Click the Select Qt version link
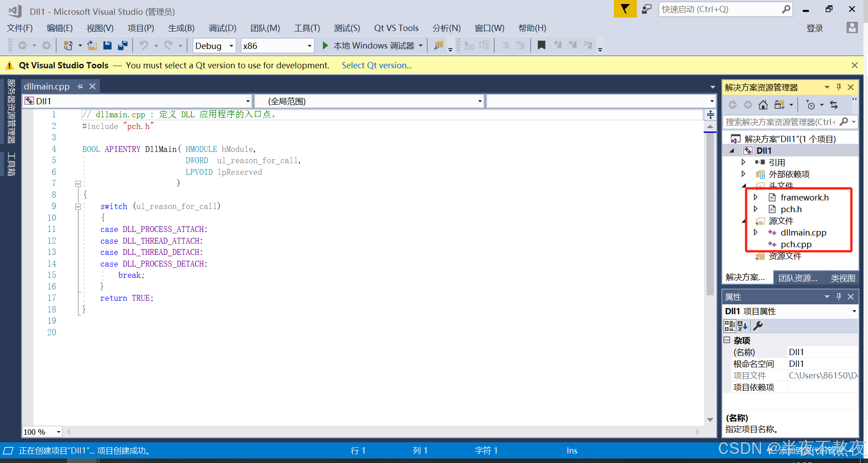The height and width of the screenshot is (463, 868). pos(377,65)
